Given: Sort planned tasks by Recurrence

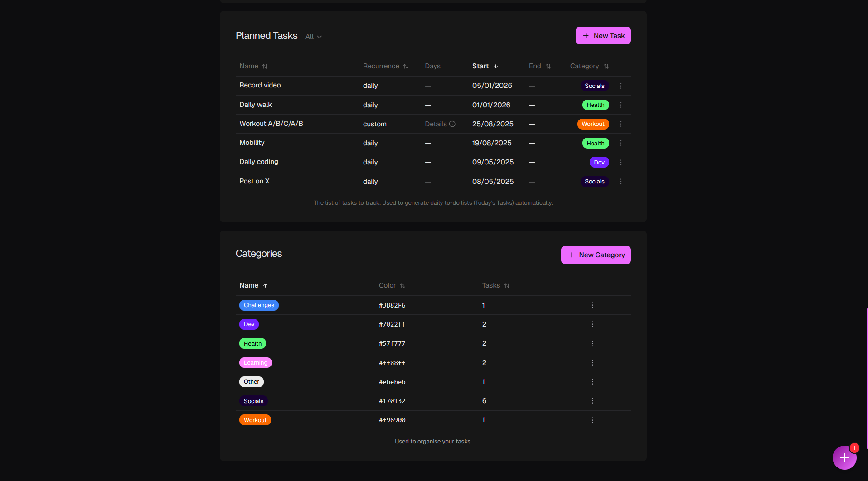Looking at the screenshot, I should click(386, 66).
